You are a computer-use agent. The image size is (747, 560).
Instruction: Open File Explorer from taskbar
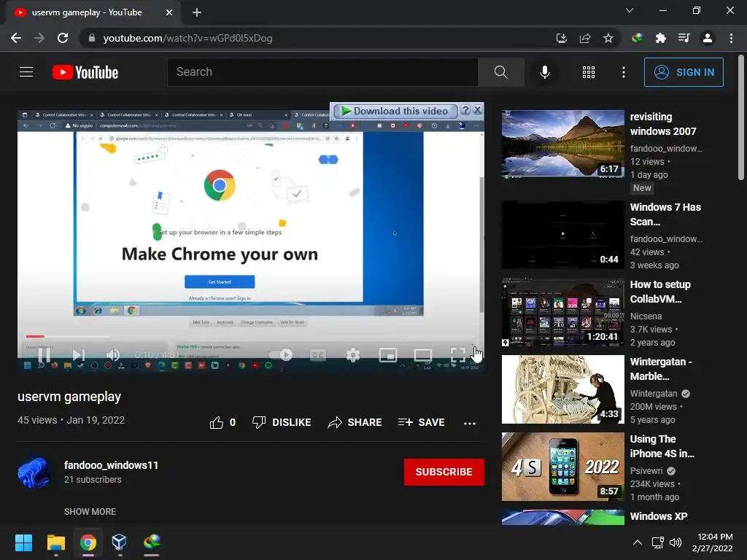pos(55,542)
